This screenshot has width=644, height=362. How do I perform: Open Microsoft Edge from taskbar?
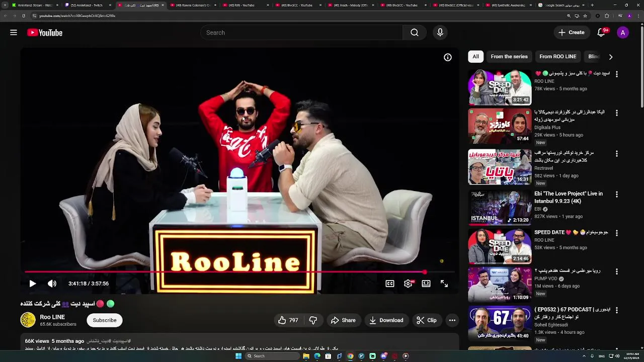tap(317, 356)
